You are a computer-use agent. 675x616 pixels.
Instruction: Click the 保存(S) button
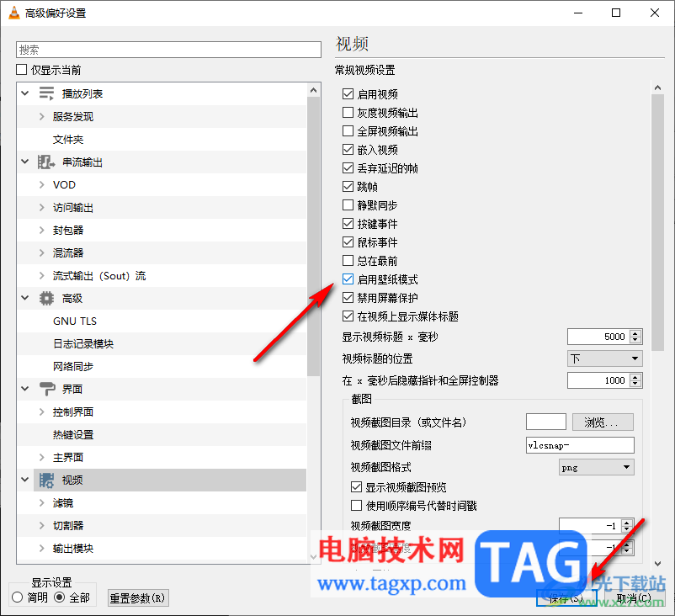click(566, 598)
